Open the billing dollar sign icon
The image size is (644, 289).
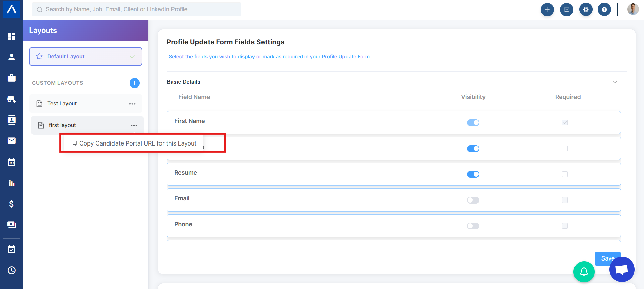click(12, 204)
